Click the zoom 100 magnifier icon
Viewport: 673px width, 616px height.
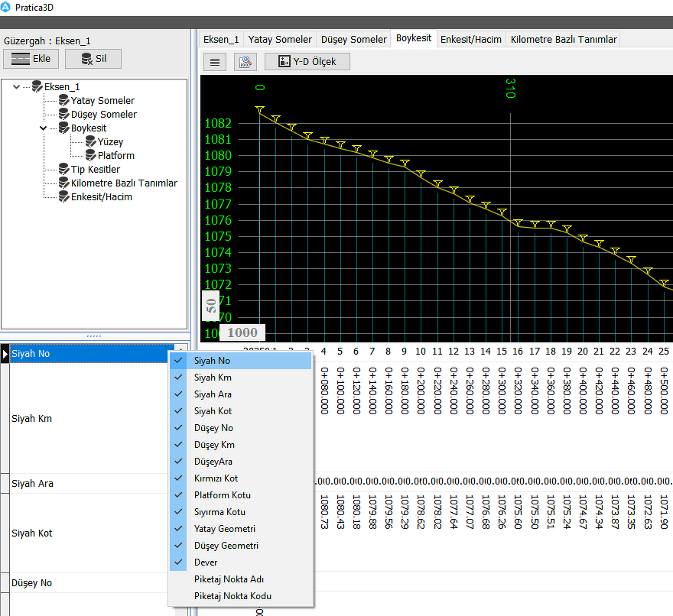245,62
